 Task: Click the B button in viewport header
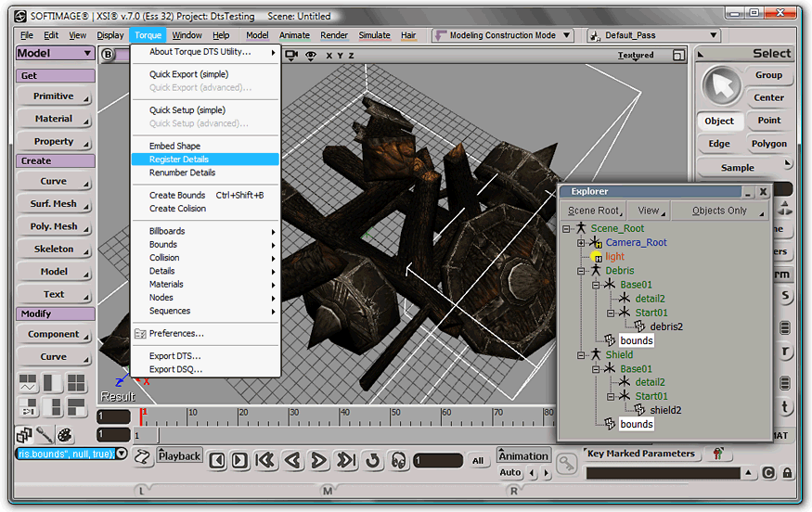coord(108,55)
